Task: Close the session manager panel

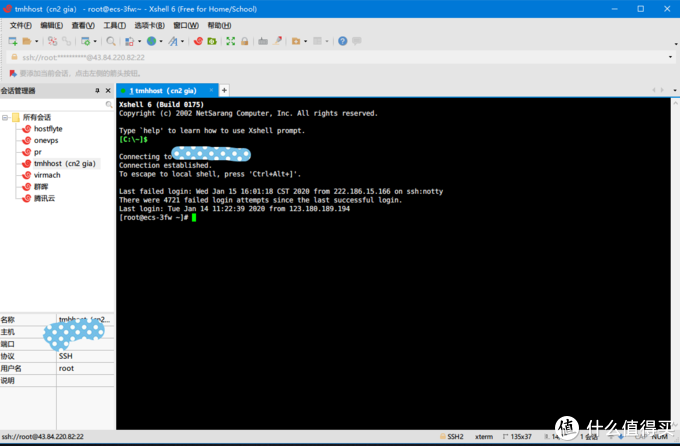Action: click(x=108, y=90)
